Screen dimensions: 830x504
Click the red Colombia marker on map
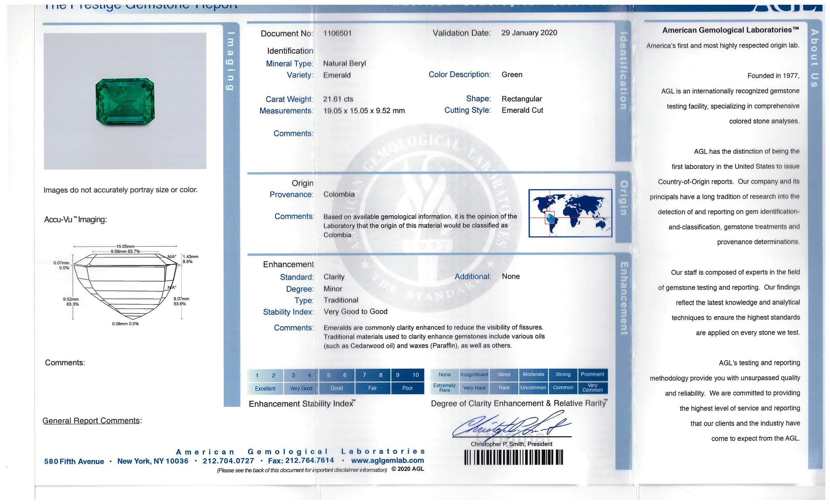550,218
